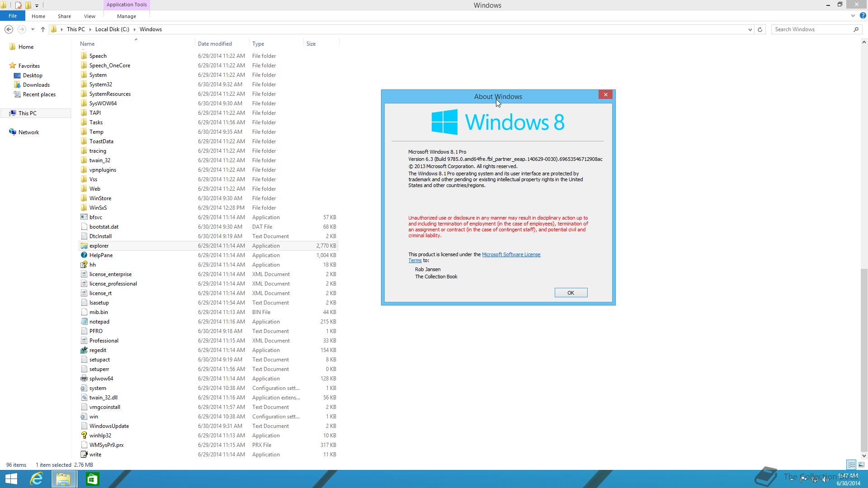Sort by Type column header
868x488 pixels.
[x=258, y=44]
